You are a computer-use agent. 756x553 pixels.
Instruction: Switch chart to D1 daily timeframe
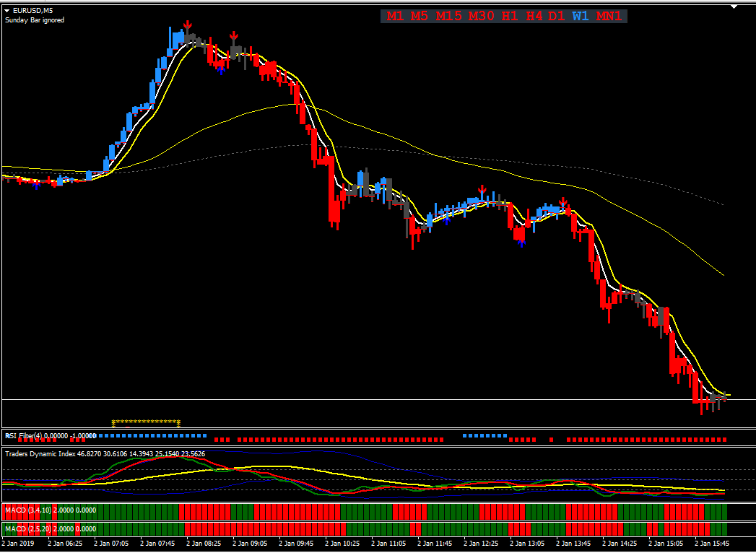pos(557,17)
